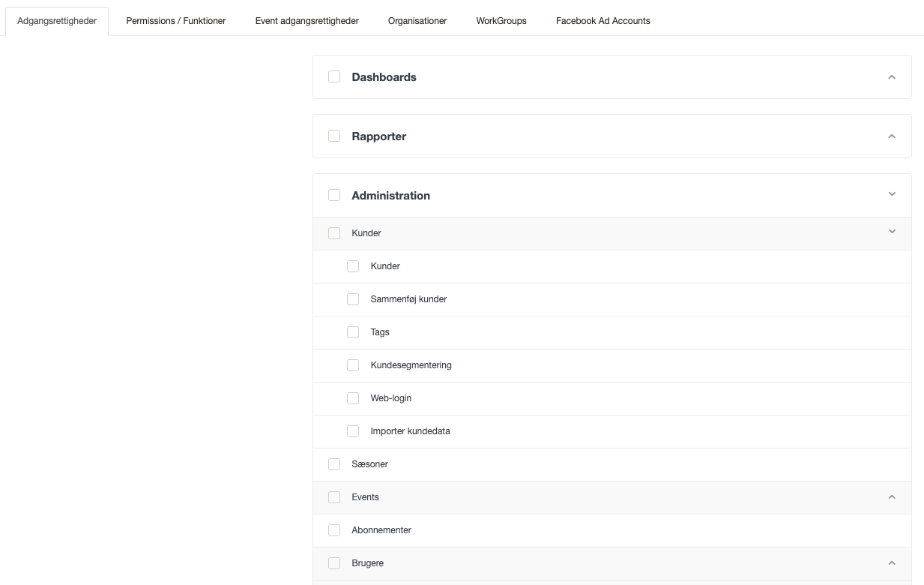Check the Kundesegmentering checkbox
The image size is (924, 585).
(353, 365)
